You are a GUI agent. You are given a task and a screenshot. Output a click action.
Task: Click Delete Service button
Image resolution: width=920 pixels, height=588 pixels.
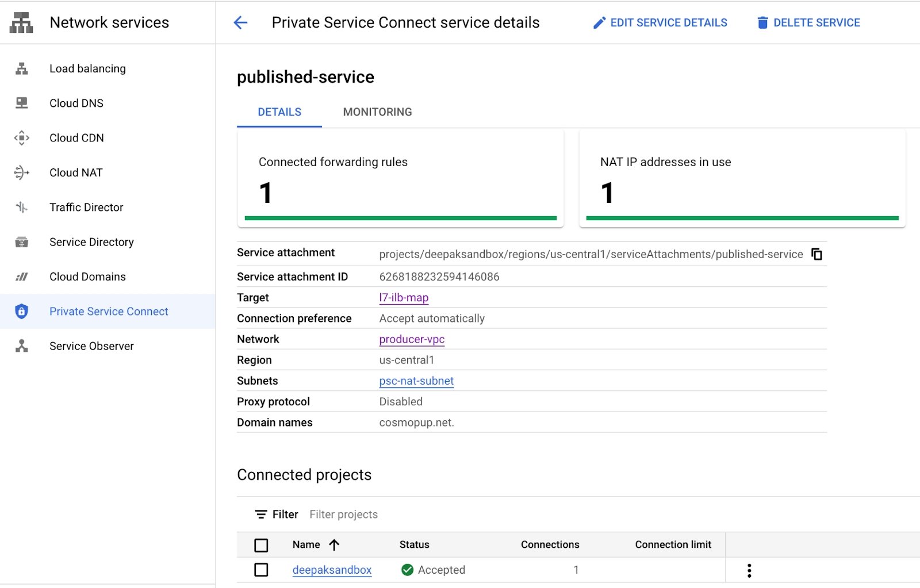[808, 23]
